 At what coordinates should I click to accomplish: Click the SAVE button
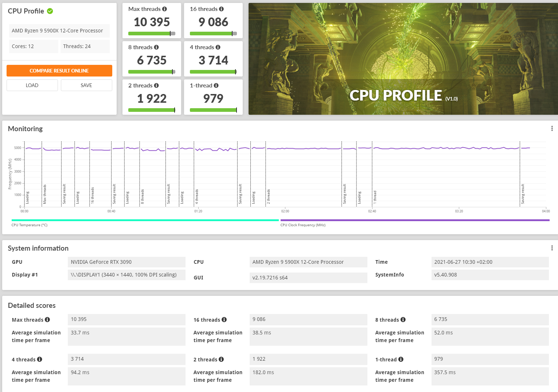pos(86,85)
